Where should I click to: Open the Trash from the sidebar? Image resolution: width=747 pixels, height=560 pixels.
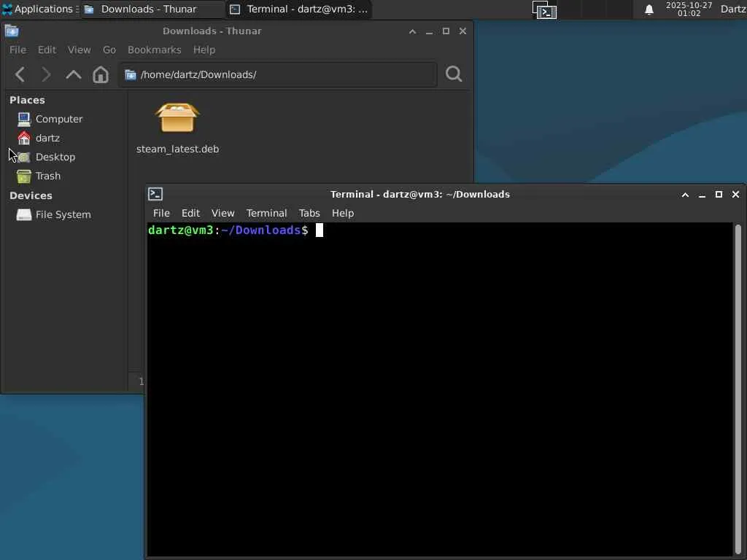(x=47, y=176)
